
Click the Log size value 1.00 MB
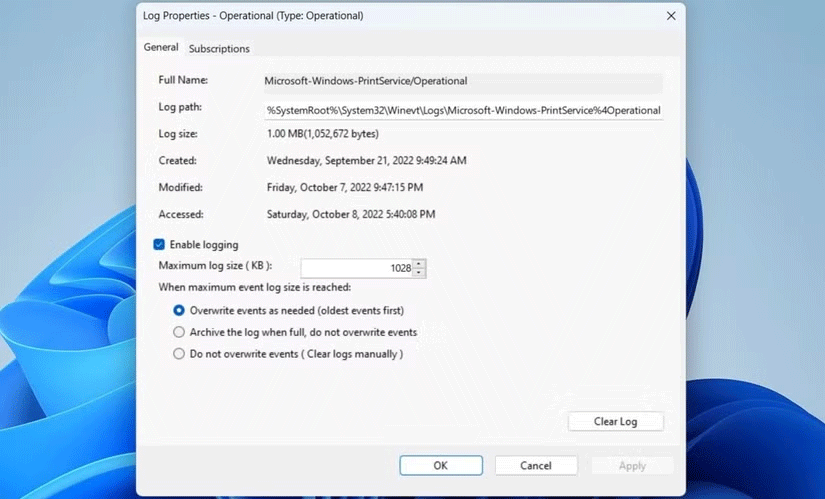[322, 134]
